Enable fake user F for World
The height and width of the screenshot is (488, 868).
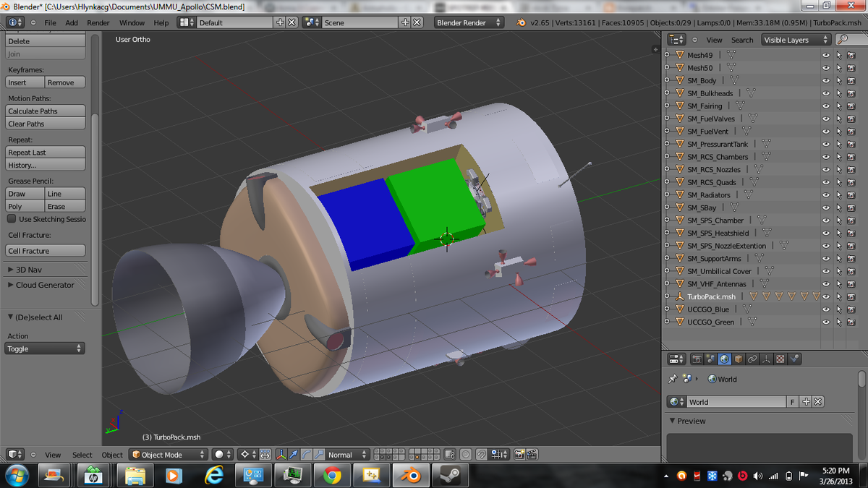793,402
